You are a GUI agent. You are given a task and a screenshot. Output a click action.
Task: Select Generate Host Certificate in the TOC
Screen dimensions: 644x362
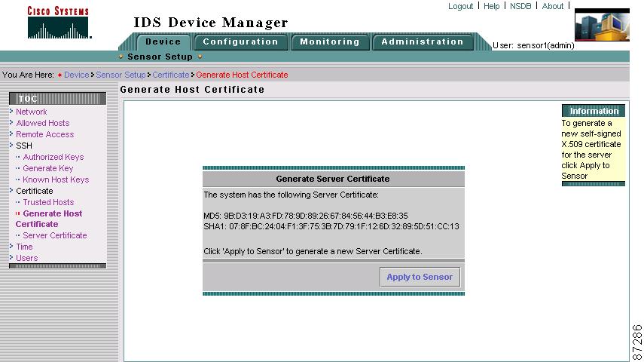[x=49, y=219]
